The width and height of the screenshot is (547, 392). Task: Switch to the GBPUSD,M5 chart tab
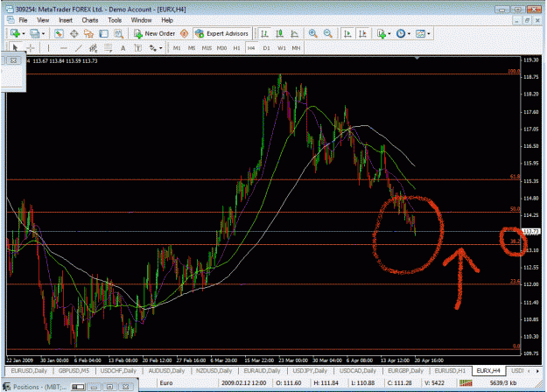coord(74,371)
